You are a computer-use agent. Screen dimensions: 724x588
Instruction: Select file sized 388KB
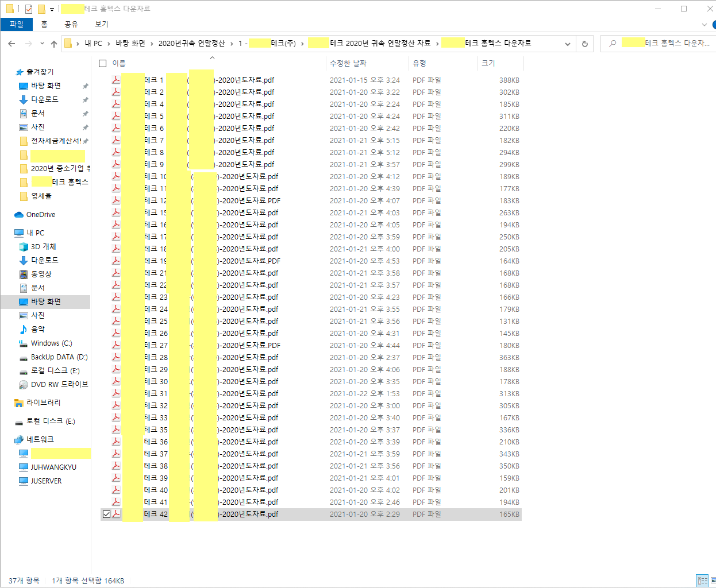(310, 80)
